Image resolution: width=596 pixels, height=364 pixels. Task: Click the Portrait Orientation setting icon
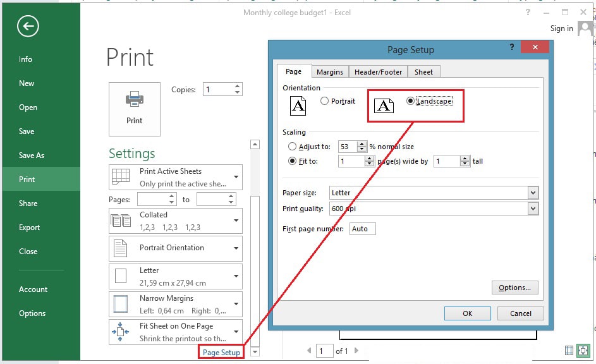click(121, 248)
